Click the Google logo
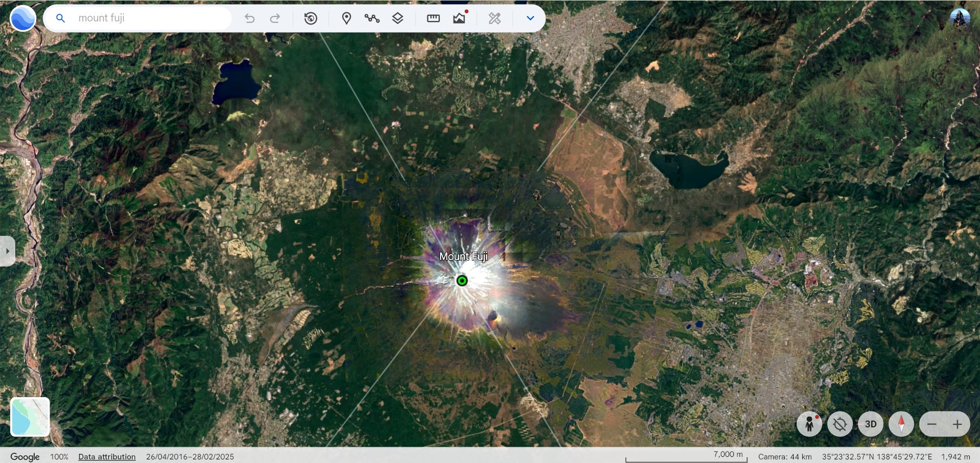The image size is (980, 463). (x=25, y=457)
